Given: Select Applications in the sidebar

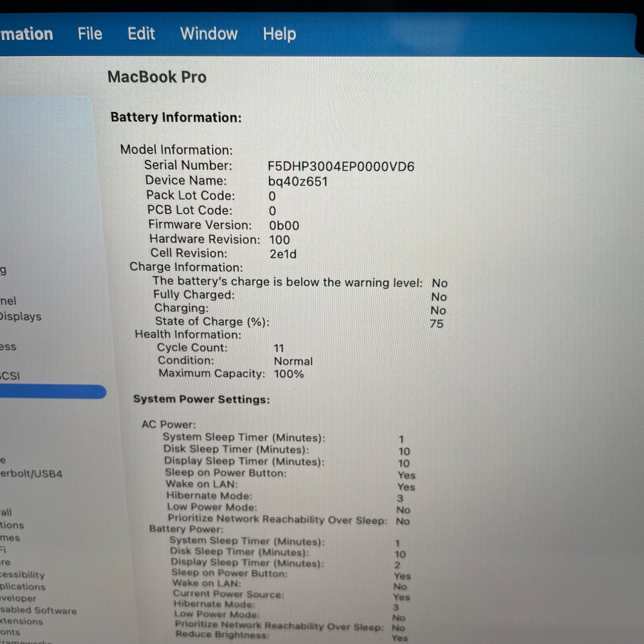Looking at the screenshot, I should [x=23, y=587].
